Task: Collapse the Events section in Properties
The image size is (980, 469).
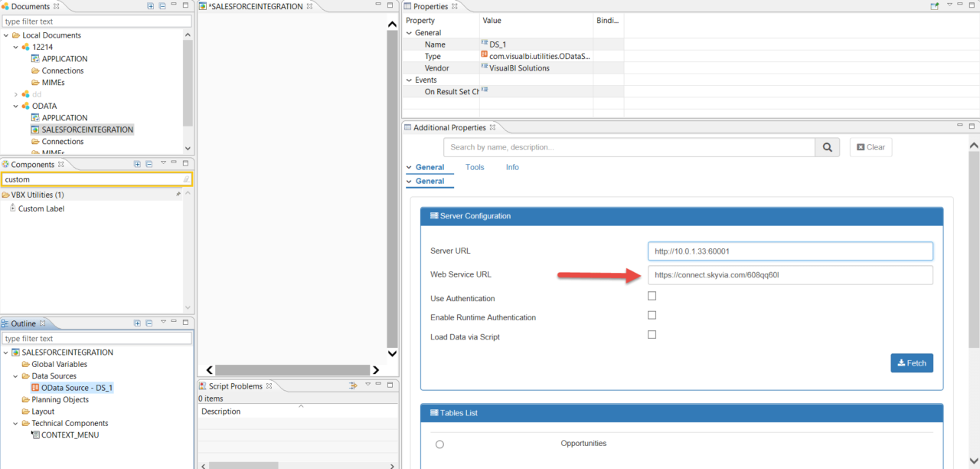Action: click(409, 79)
